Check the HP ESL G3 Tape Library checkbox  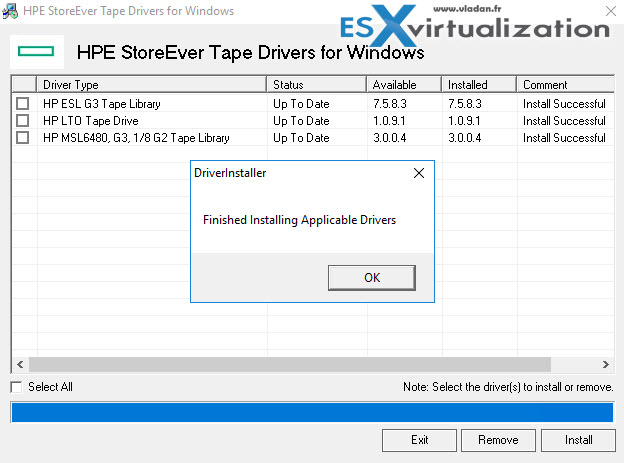click(23, 104)
